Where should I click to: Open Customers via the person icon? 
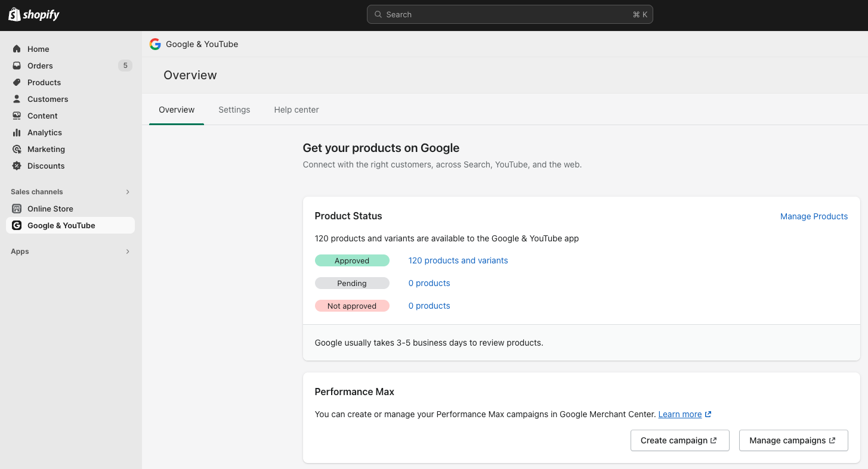tap(17, 99)
